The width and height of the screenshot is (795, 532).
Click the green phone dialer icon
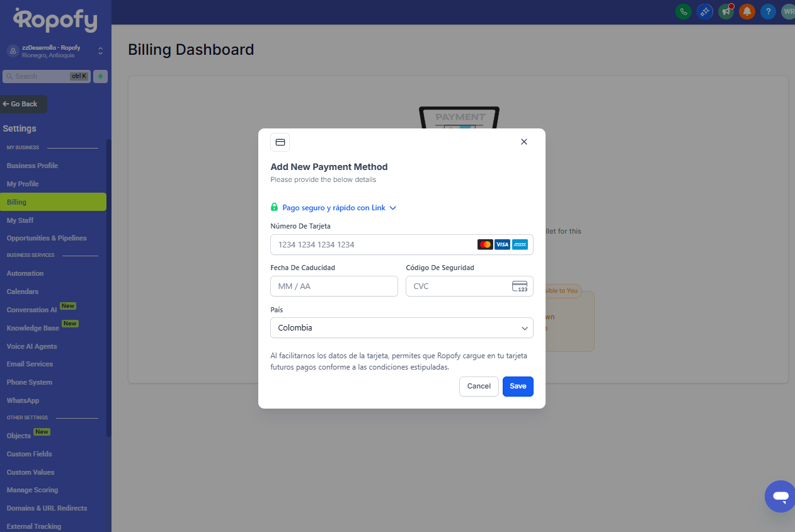(x=683, y=11)
